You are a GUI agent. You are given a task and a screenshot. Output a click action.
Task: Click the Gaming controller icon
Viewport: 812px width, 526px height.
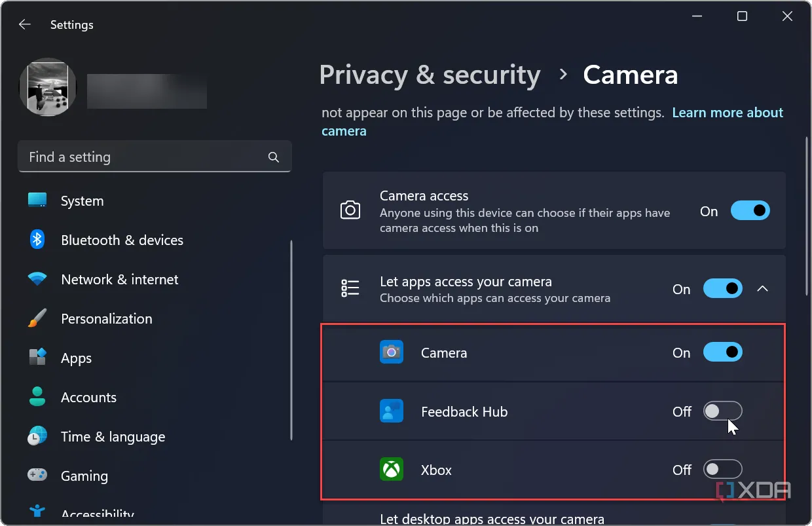point(37,476)
